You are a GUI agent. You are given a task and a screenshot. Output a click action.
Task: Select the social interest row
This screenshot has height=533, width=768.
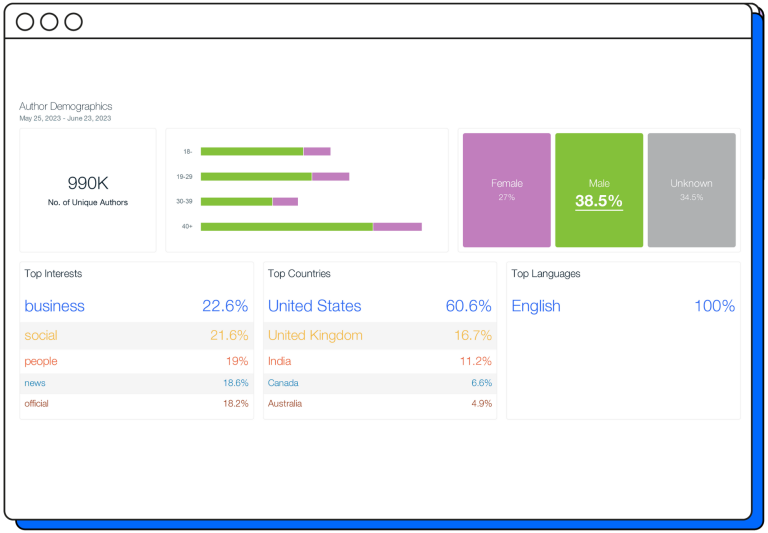click(x=136, y=336)
